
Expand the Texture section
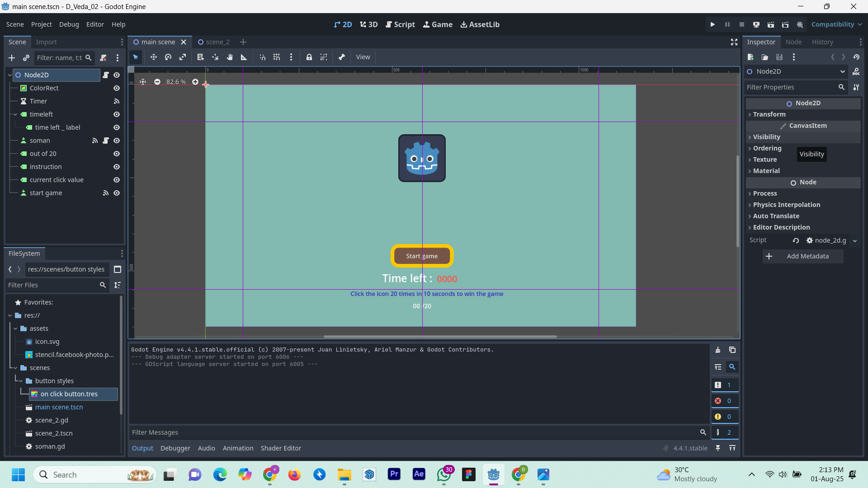point(803,160)
